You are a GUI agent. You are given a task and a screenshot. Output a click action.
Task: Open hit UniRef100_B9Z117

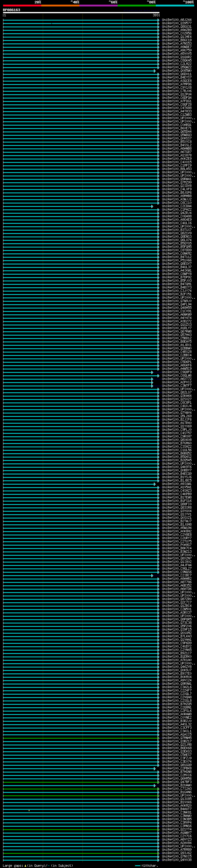[x=177, y=653]
